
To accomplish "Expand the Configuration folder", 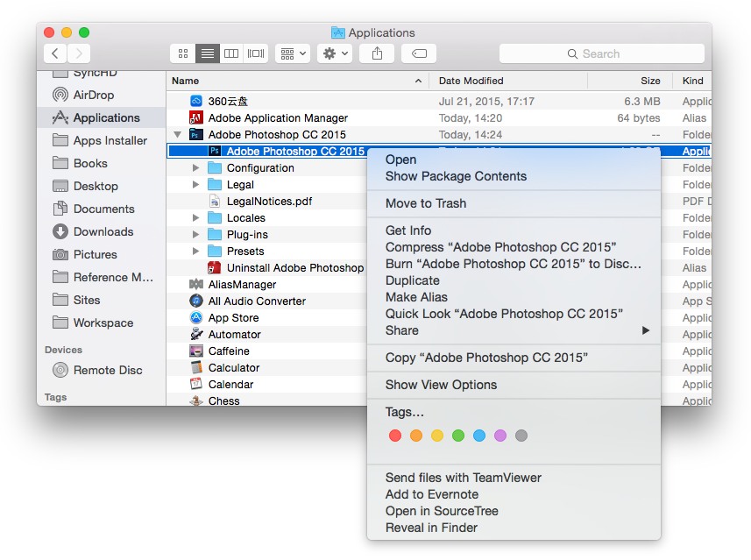I will [x=195, y=167].
